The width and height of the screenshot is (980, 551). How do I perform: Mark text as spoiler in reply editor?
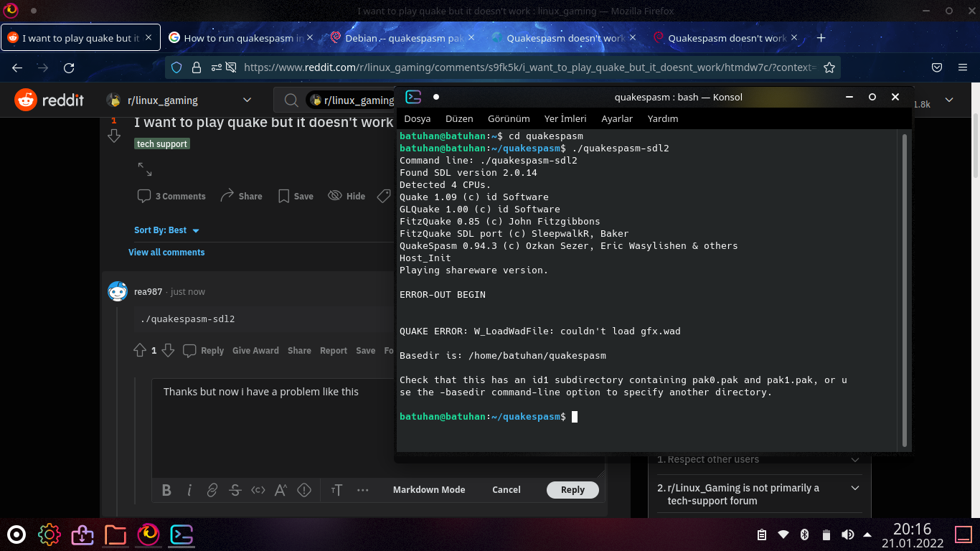[304, 490]
